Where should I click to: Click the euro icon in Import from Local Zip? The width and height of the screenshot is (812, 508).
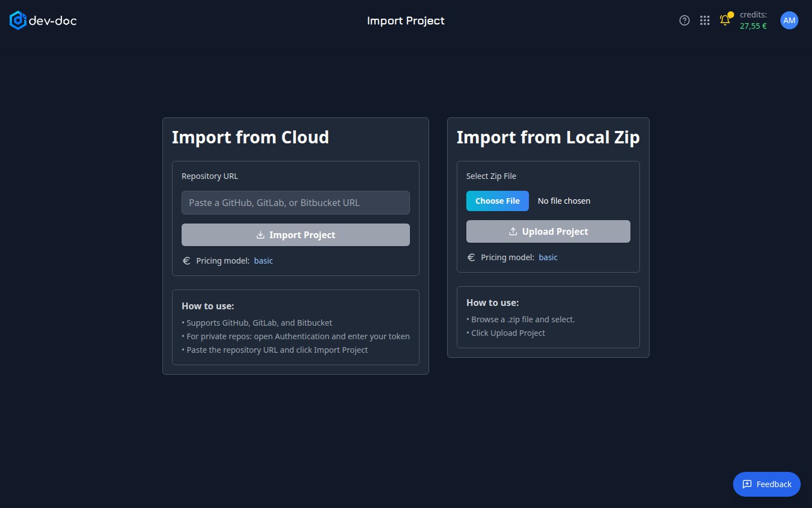click(x=471, y=257)
